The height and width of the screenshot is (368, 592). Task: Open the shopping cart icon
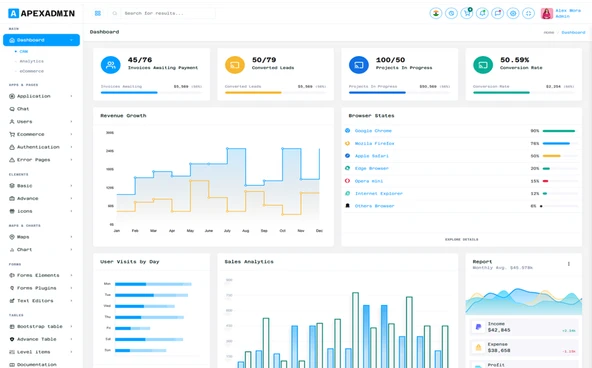(467, 13)
